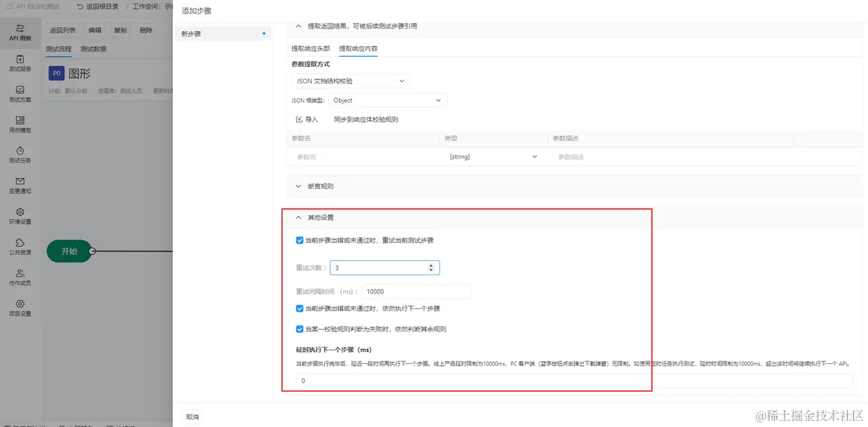Screen dimensions: 868x427
Task: Open 测试报告 sidebar icon
Action: pos(20,63)
